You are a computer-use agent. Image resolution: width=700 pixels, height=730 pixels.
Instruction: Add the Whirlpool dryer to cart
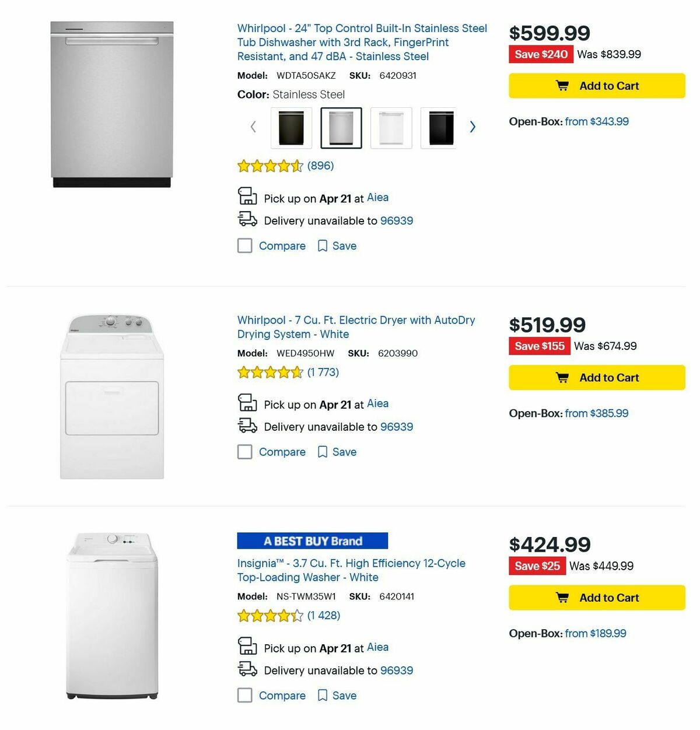pyautogui.click(x=597, y=377)
